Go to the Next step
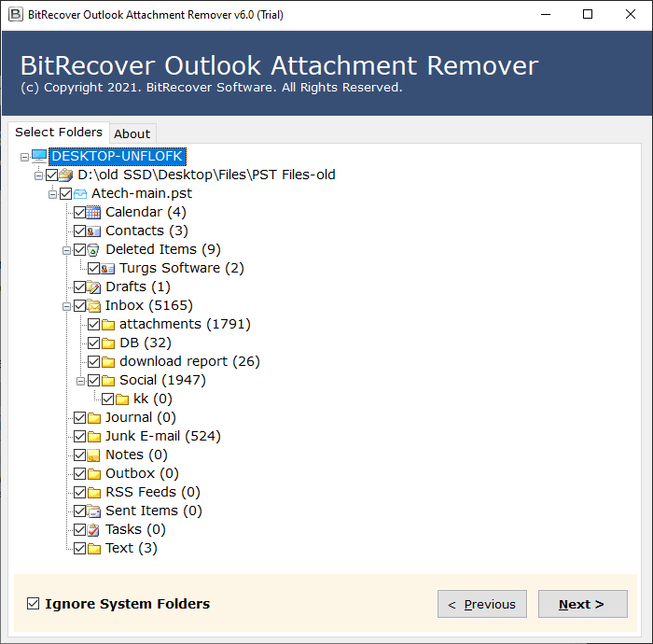This screenshot has width=653, height=644. [583, 604]
